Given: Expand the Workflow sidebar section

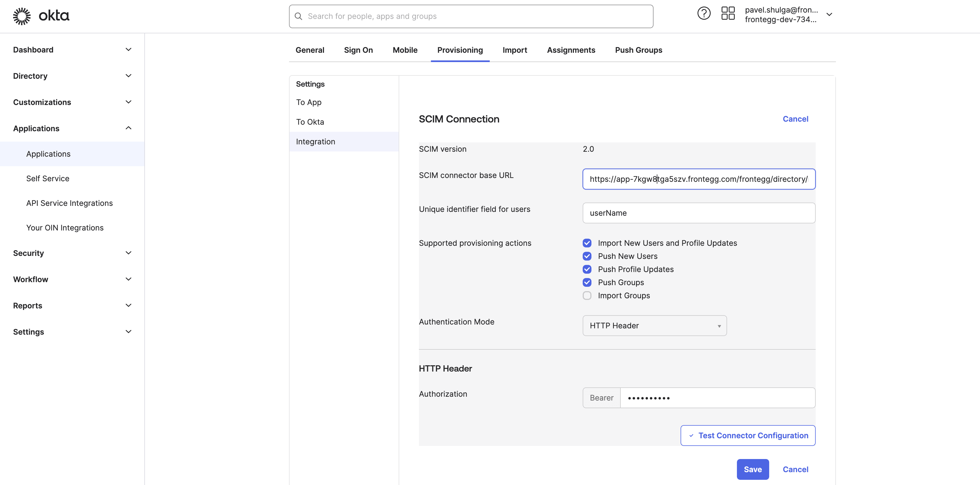Looking at the screenshot, I should click(x=72, y=280).
